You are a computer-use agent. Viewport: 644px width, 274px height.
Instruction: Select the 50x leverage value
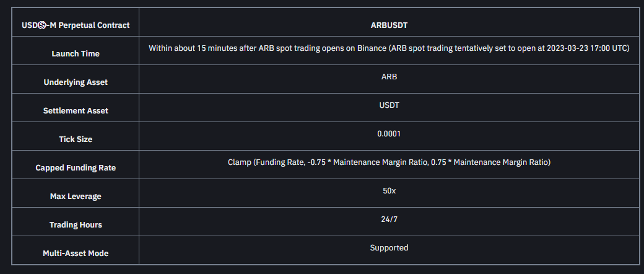click(x=389, y=191)
